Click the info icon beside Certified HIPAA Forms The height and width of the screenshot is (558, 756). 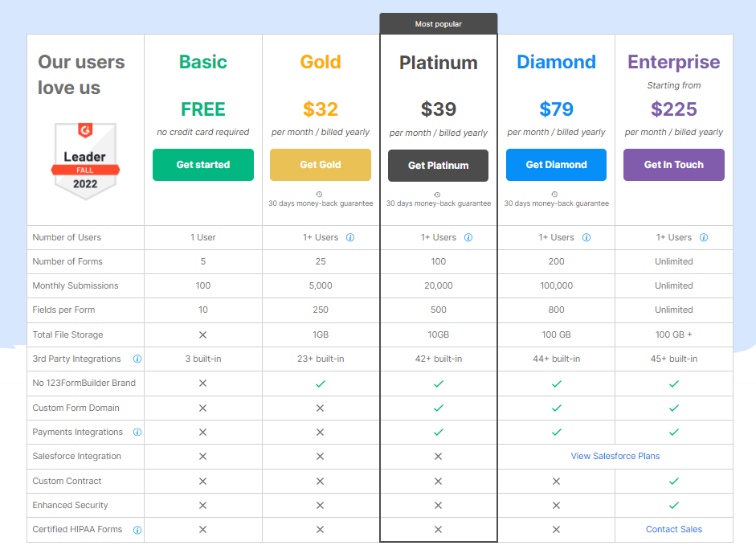[x=137, y=530]
